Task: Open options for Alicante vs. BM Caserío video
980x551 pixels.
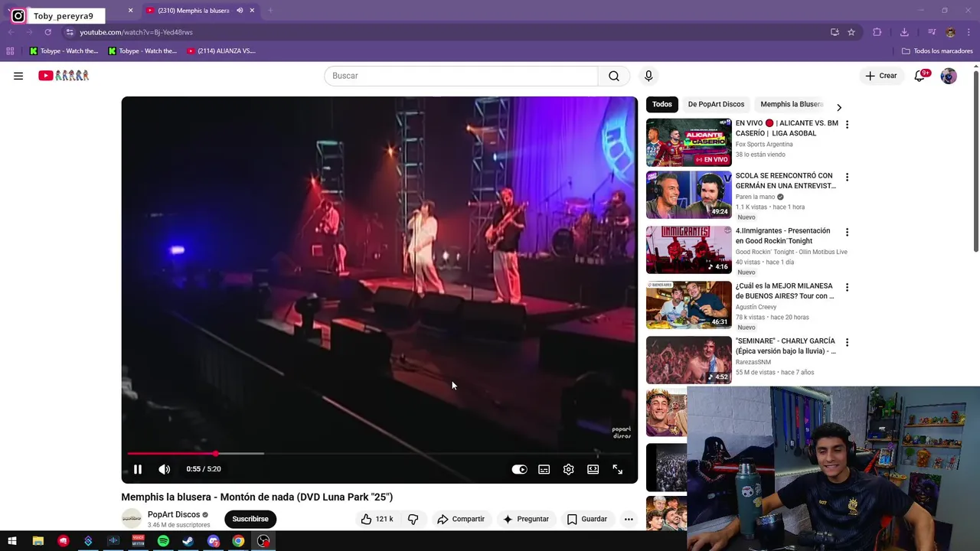Action: click(x=847, y=124)
